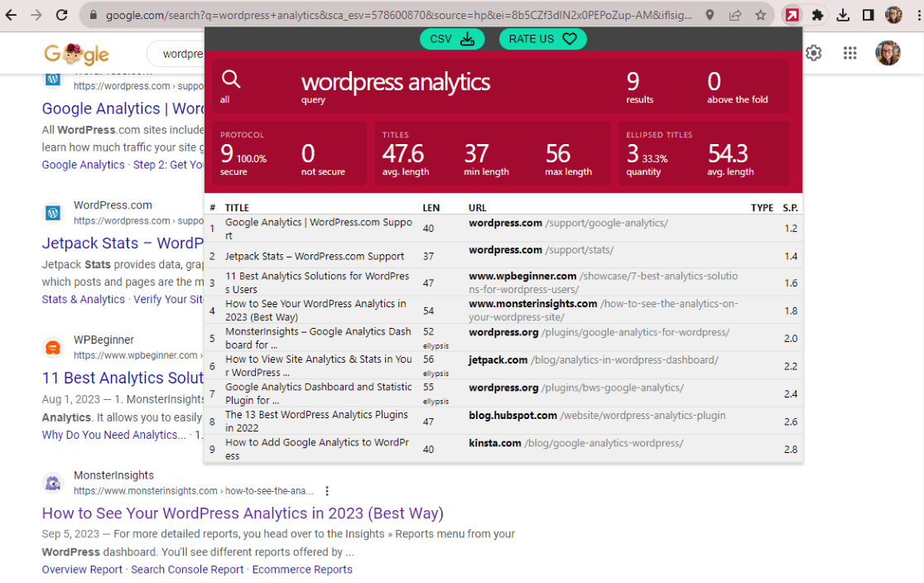
Task: Click the browser profile avatar
Action: 893,14
